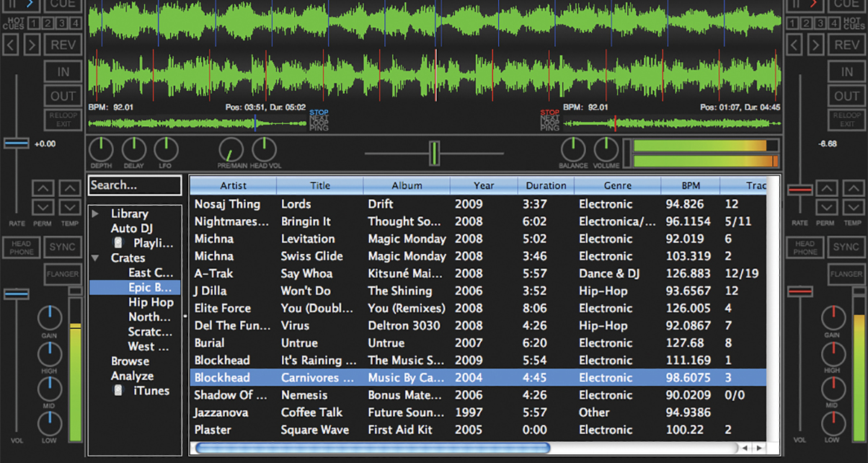The width and height of the screenshot is (868, 463).
Task: Activate the FLANGER effect on the left deck
Action: (x=63, y=274)
